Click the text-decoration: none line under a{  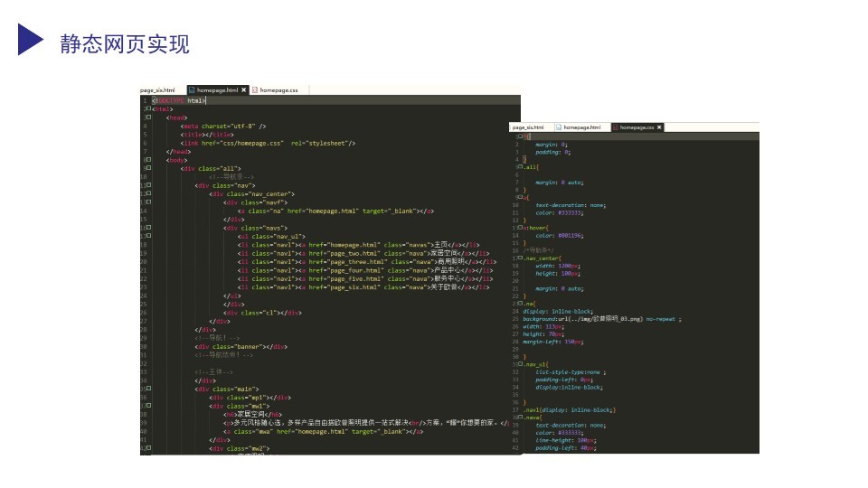(571, 205)
